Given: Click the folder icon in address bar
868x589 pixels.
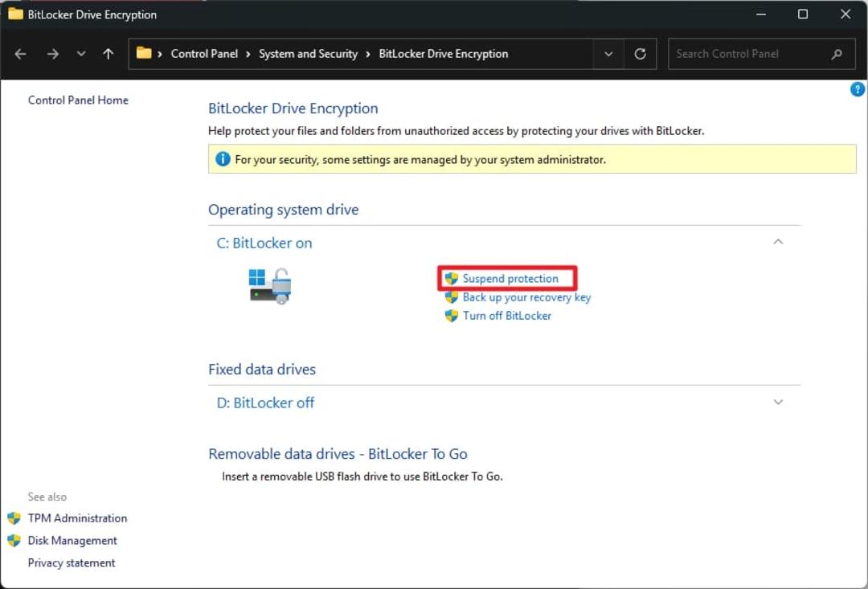Looking at the screenshot, I should 143,53.
